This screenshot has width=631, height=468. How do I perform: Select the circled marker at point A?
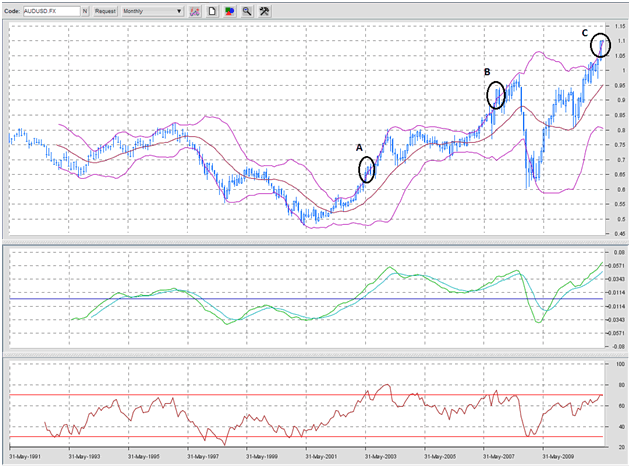click(366, 169)
